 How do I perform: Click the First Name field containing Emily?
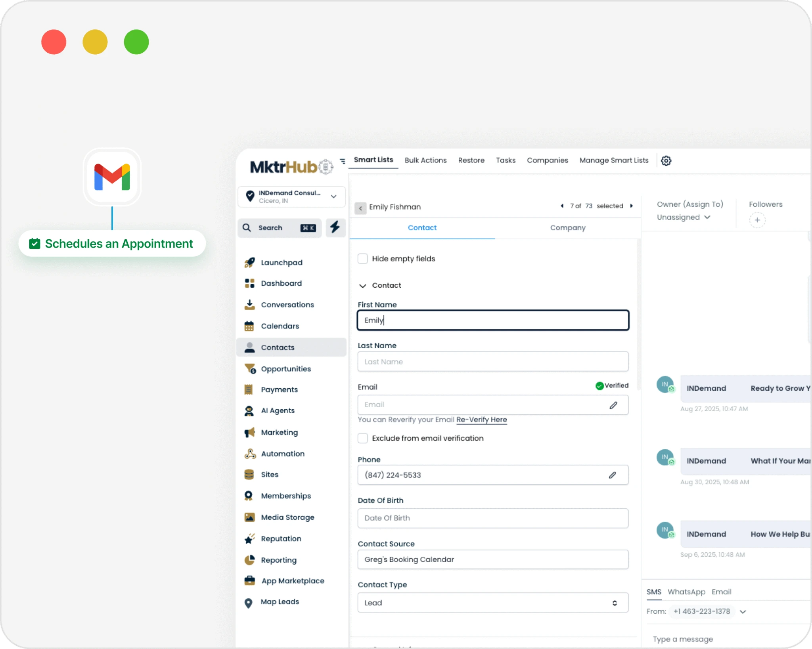pyautogui.click(x=493, y=320)
